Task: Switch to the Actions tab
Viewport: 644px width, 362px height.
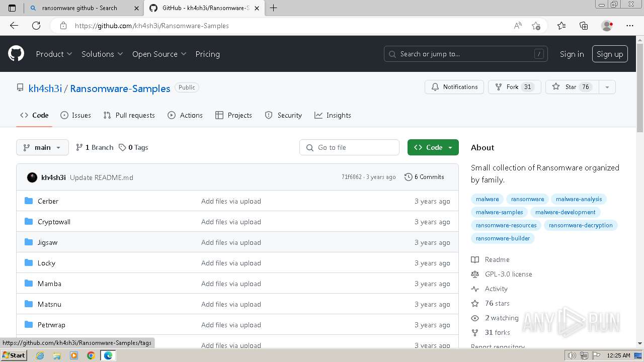Action: pos(185,115)
